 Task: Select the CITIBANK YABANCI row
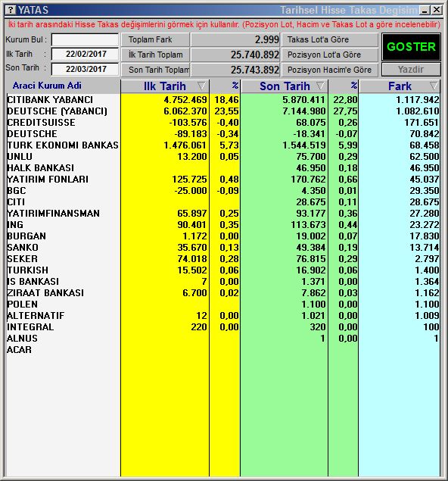(223, 100)
